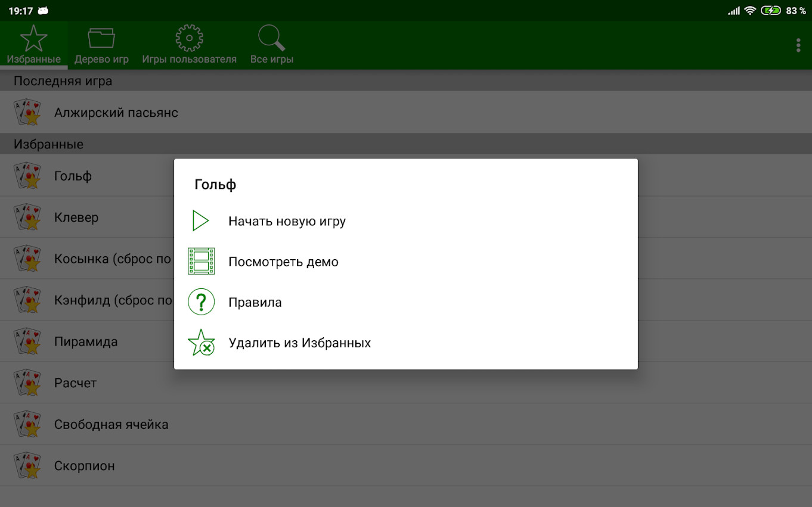Select the Пирамида game name
This screenshot has width=812, height=507.
pyautogui.click(x=86, y=342)
